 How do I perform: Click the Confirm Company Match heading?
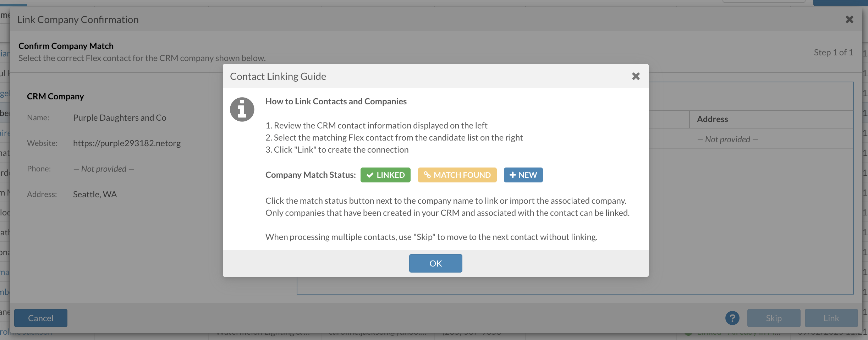[66, 46]
